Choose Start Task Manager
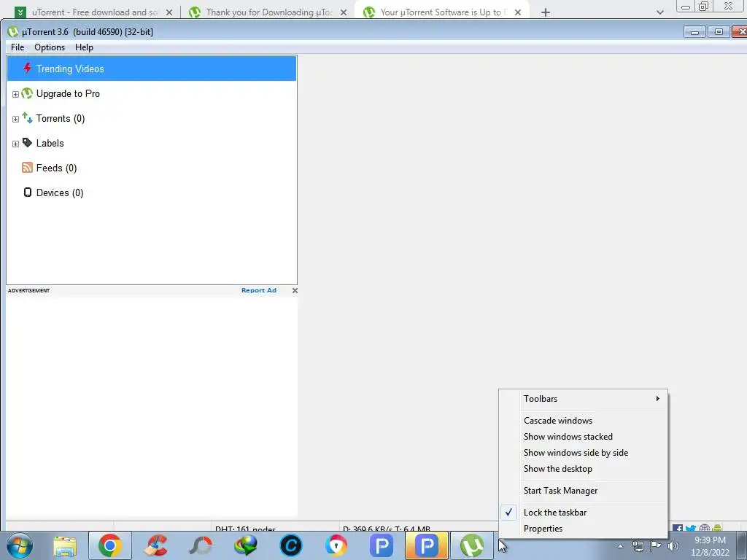Viewport: 747px width, 560px height. pyautogui.click(x=583, y=491)
